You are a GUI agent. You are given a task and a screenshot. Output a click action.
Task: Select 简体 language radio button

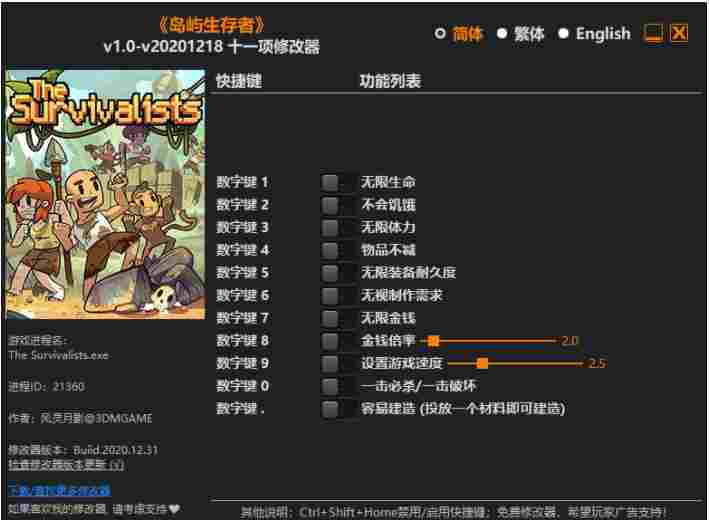(440, 33)
